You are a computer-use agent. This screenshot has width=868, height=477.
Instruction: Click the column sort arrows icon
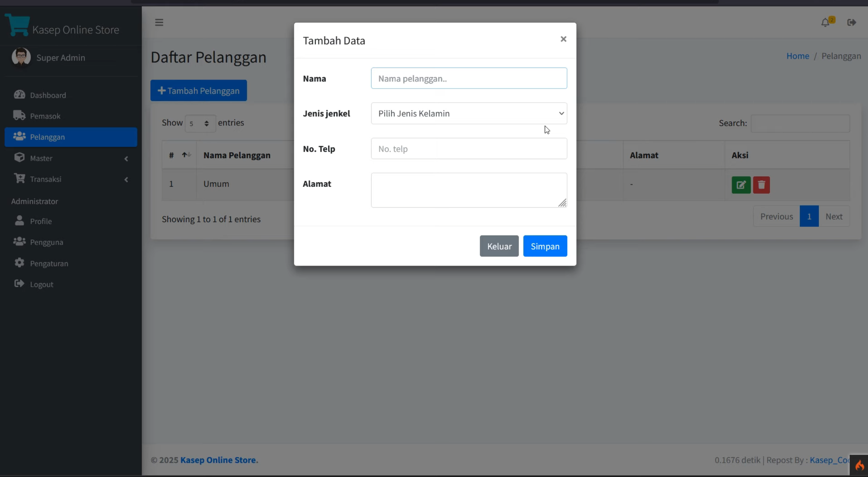186,155
